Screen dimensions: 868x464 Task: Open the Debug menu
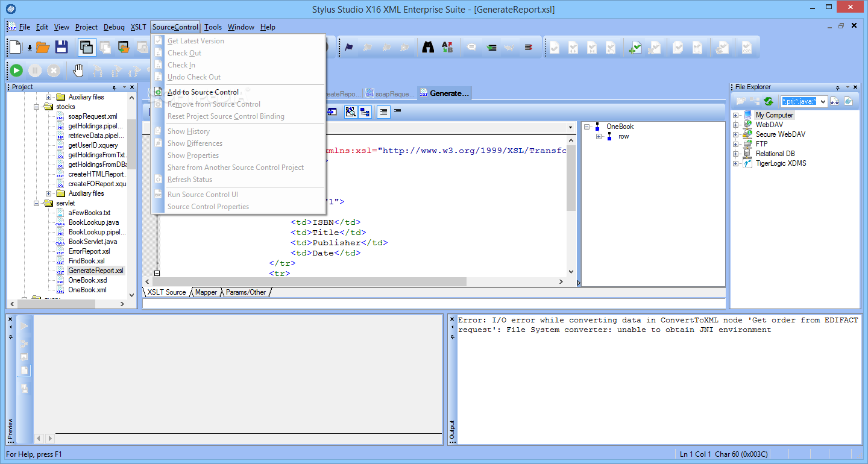pyautogui.click(x=114, y=27)
